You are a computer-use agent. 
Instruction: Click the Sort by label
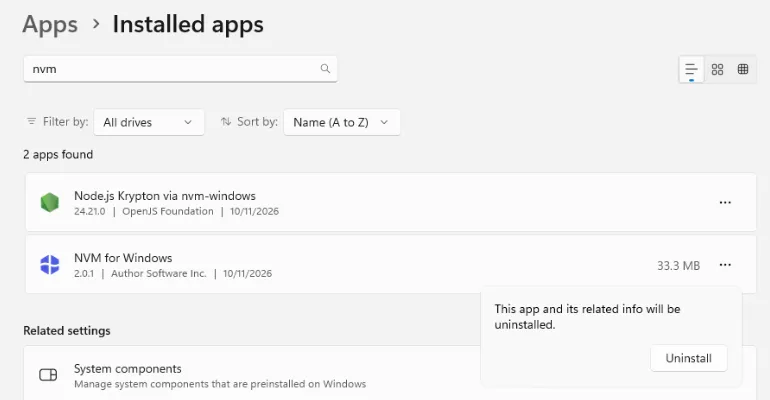(257, 121)
